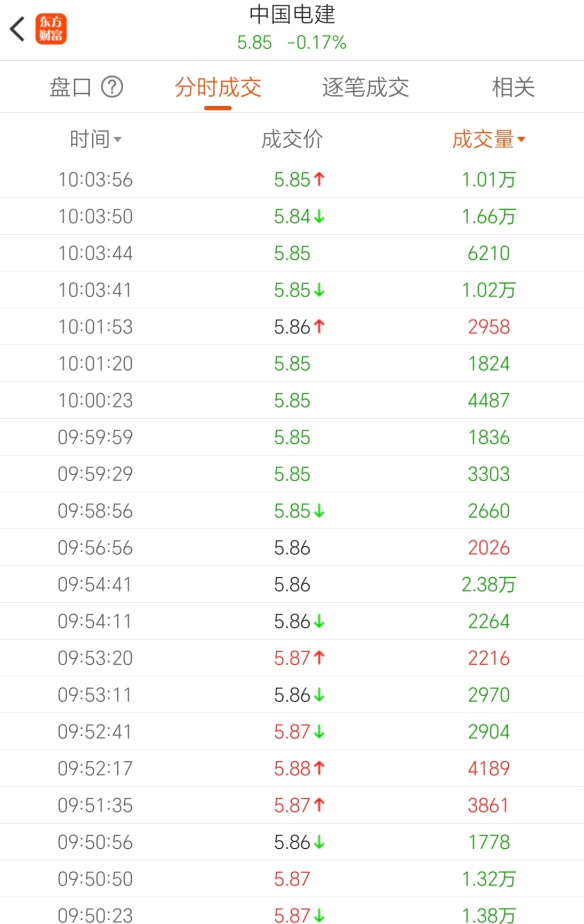584x924 pixels.
Task: Tap the green down arrow at 09:58:56
Action: (x=319, y=511)
